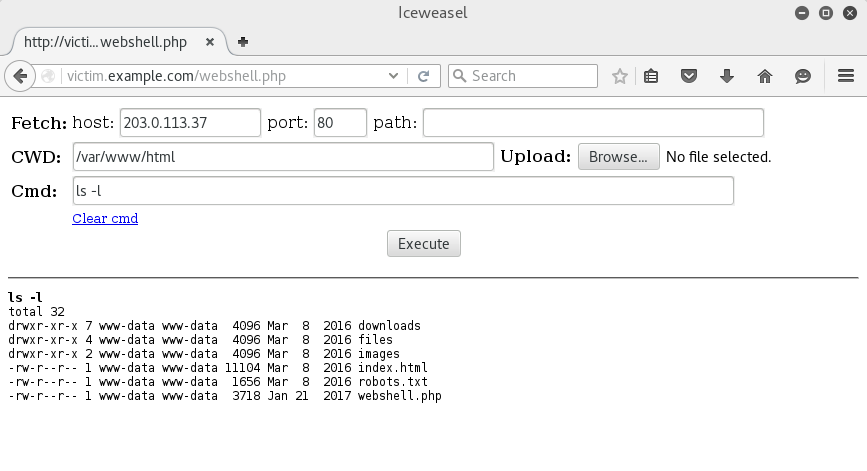Open the hamburger menu
The width and height of the screenshot is (867, 471).
(x=845, y=76)
